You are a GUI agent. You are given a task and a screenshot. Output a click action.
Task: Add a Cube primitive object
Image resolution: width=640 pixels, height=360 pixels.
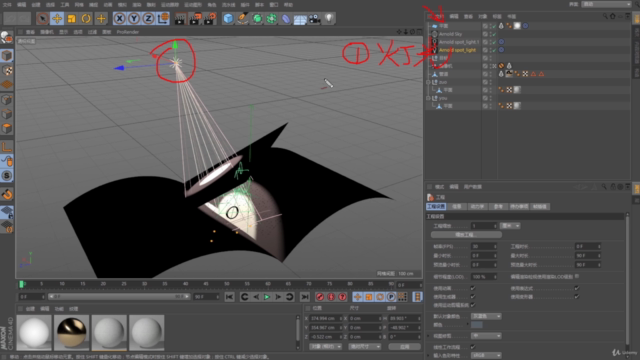pyautogui.click(x=228, y=18)
